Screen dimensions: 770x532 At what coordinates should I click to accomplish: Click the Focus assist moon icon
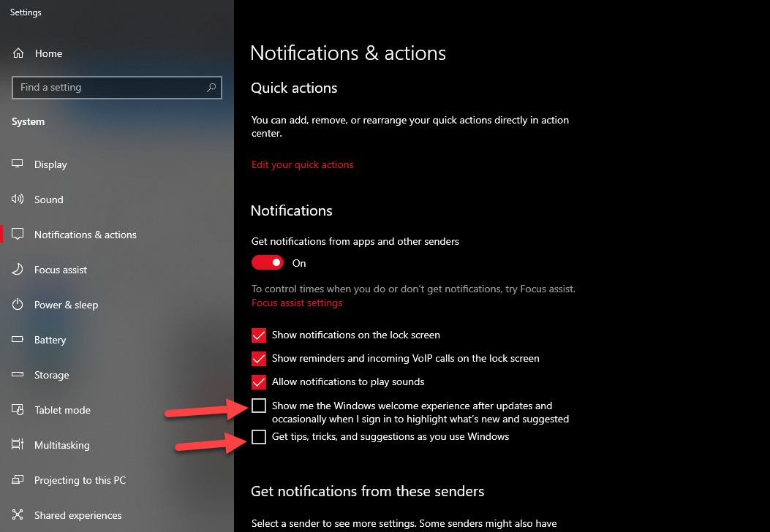pos(18,270)
